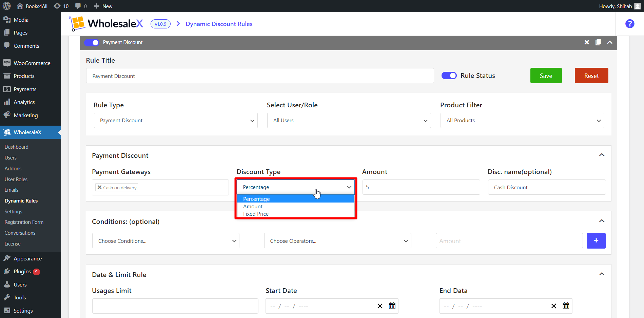Screen dimensions: 644x318
Task: Duplicate the Payment Discount rule
Action: click(598, 42)
